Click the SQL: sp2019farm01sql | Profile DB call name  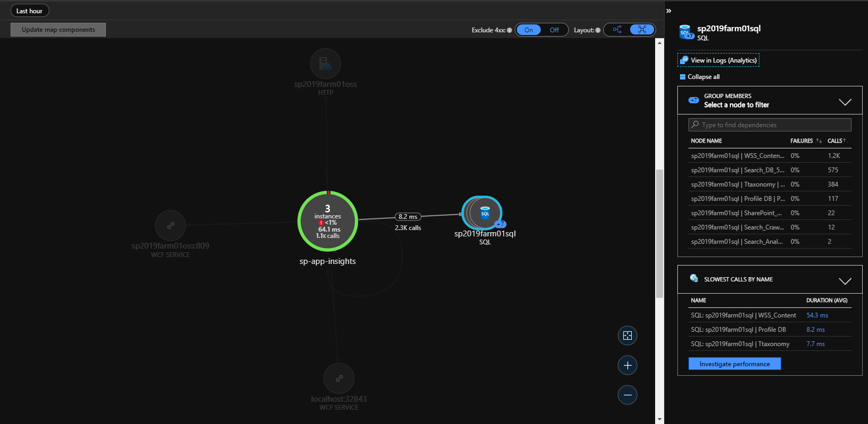(738, 330)
